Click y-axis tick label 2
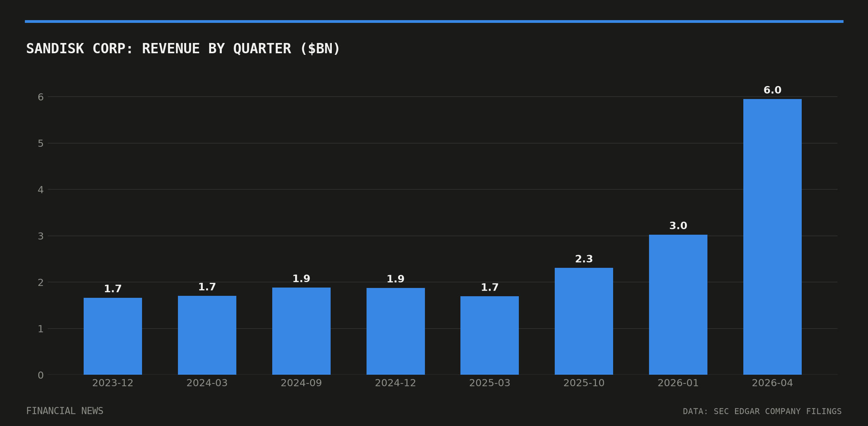 pos(41,283)
